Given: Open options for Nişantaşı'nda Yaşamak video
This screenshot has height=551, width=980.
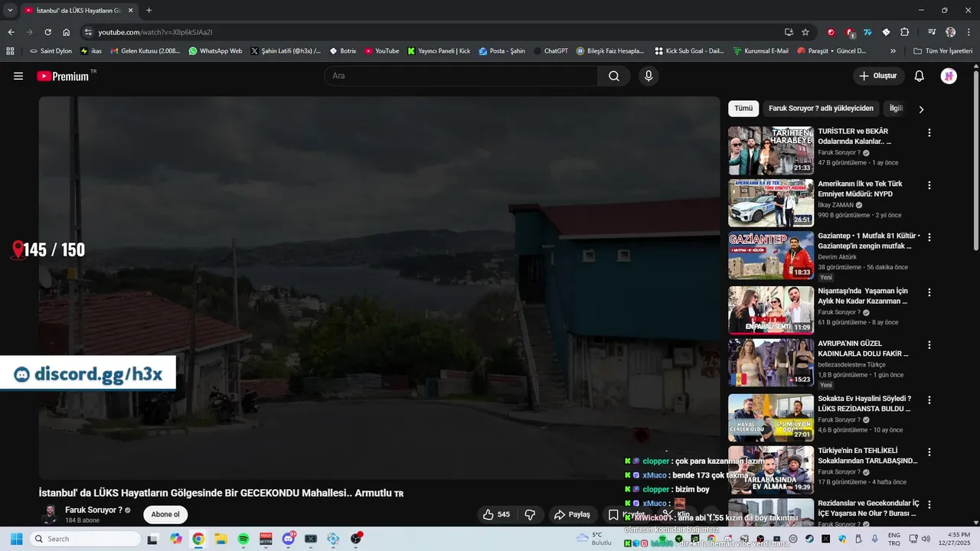Looking at the screenshot, I should (929, 292).
